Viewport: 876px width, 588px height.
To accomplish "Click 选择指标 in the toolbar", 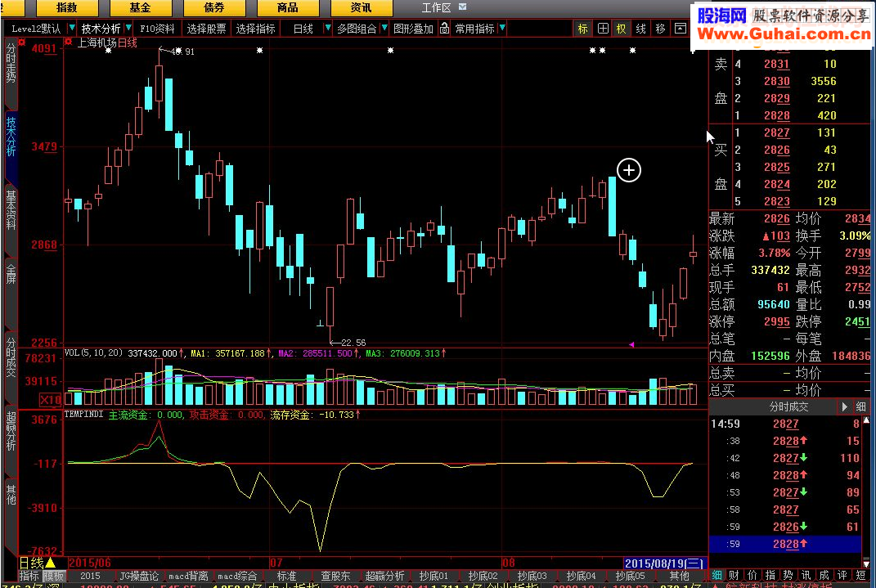I will (255, 29).
